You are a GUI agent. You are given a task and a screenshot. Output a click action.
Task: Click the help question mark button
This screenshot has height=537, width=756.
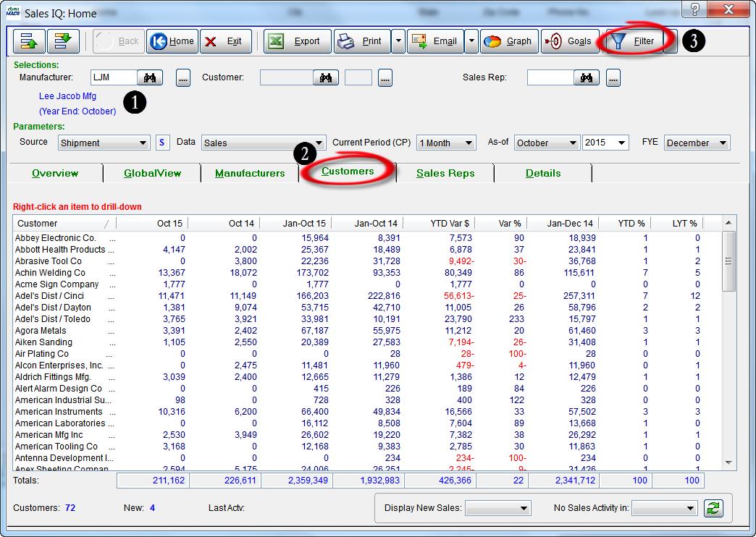[694, 9]
